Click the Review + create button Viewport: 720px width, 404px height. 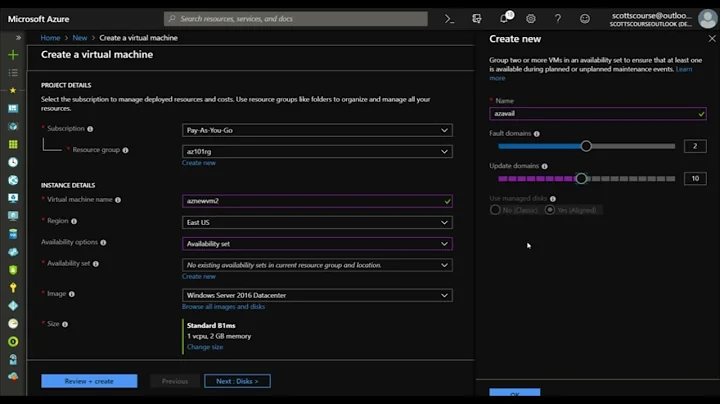pos(89,381)
